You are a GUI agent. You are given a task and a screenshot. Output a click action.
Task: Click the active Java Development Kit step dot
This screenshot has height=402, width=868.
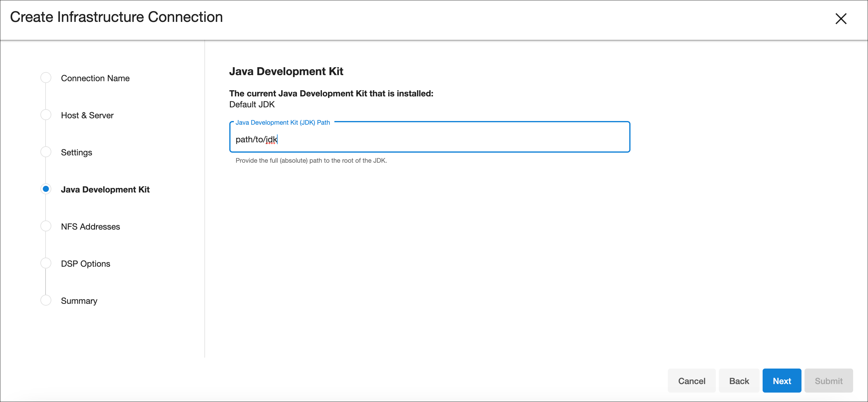(x=46, y=189)
